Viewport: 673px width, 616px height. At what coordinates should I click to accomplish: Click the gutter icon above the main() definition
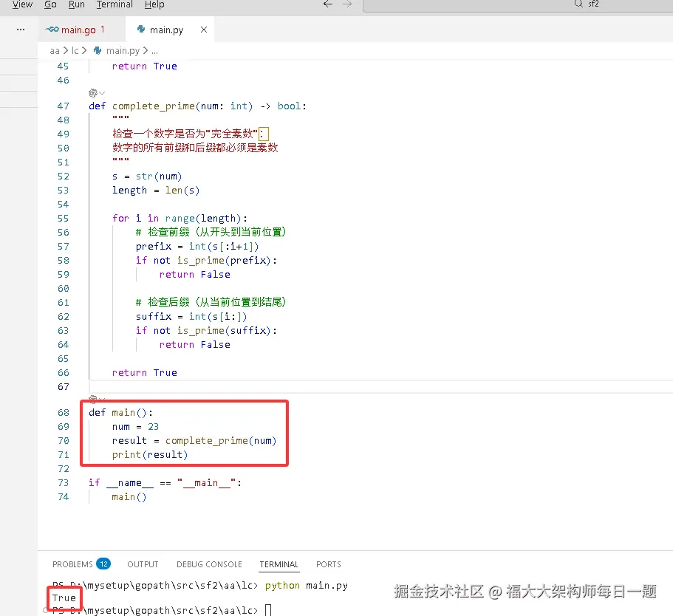(x=92, y=398)
